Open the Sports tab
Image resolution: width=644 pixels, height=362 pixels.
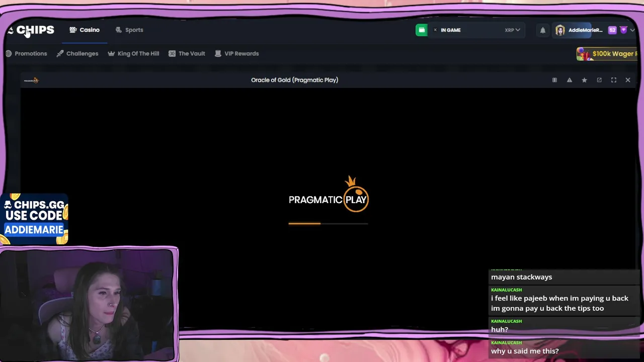click(129, 30)
